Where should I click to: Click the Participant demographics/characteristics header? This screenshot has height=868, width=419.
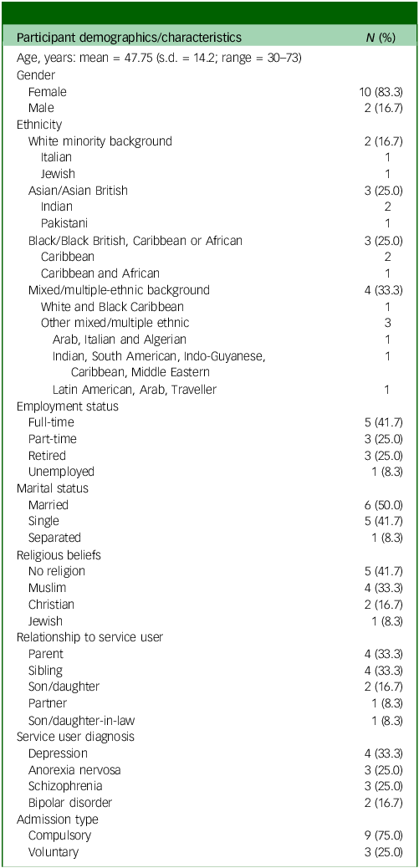click(x=129, y=38)
